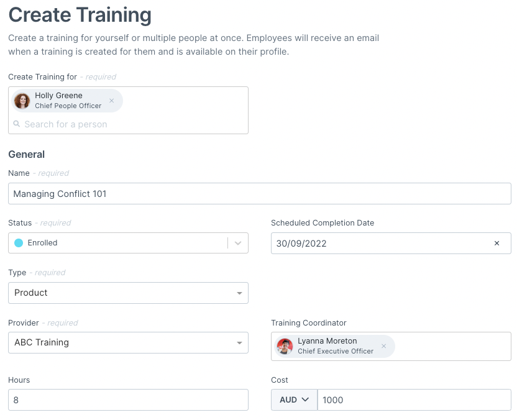Viewport: 517px width, 420px height.
Task: Open the Type dropdown showing Product
Action: point(128,293)
